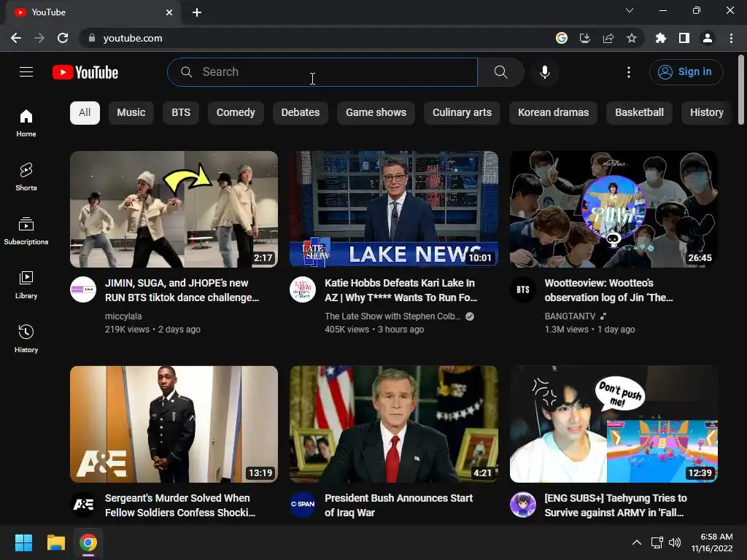Start voice search with the microphone icon

click(545, 72)
